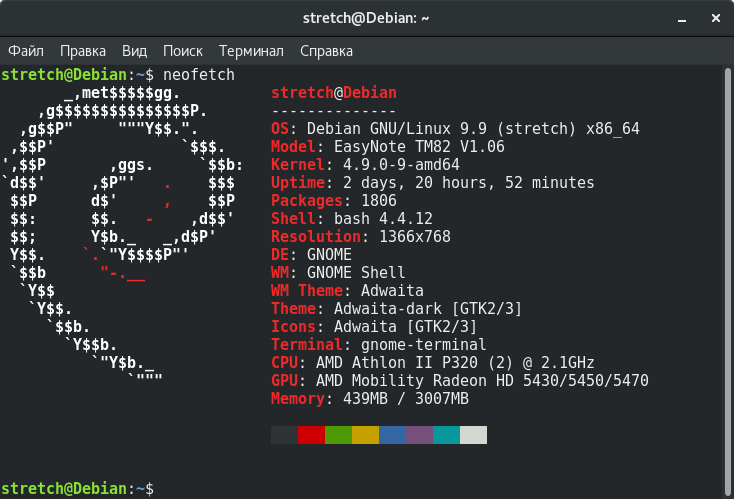The width and height of the screenshot is (734, 499).
Task: Click the cyan color block
Action: (447, 435)
